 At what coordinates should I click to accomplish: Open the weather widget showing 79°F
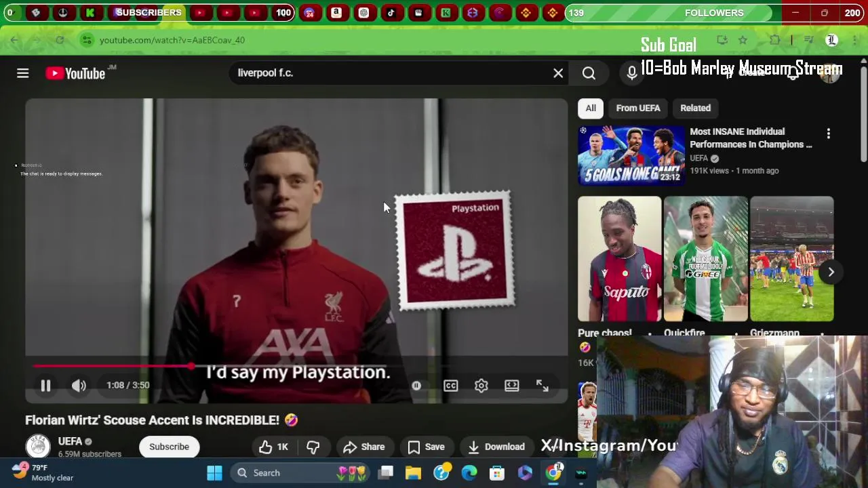[x=43, y=472]
